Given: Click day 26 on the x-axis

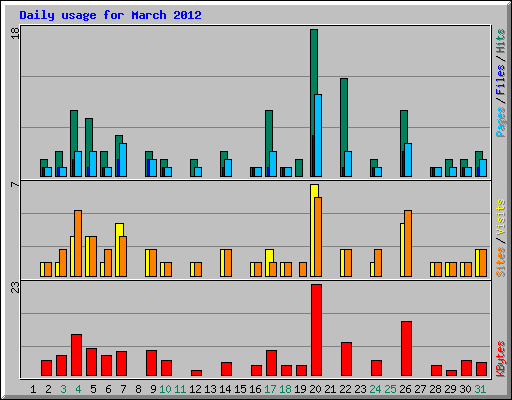Looking at the screenshot, I should click(x=405, y=389).
